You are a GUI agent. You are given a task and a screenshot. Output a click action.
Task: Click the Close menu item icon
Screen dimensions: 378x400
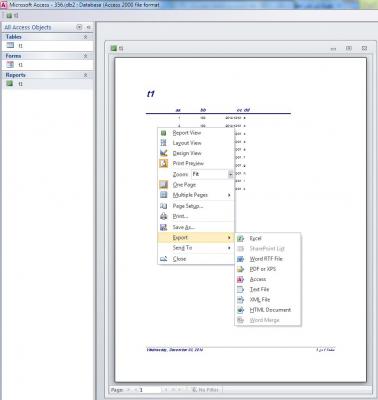[x=164, y=259]
